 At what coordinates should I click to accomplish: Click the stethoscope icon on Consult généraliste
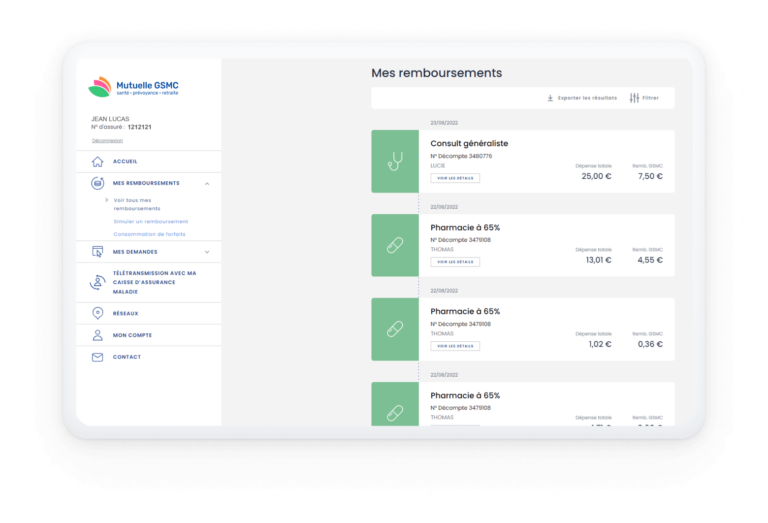click(394, 161)
